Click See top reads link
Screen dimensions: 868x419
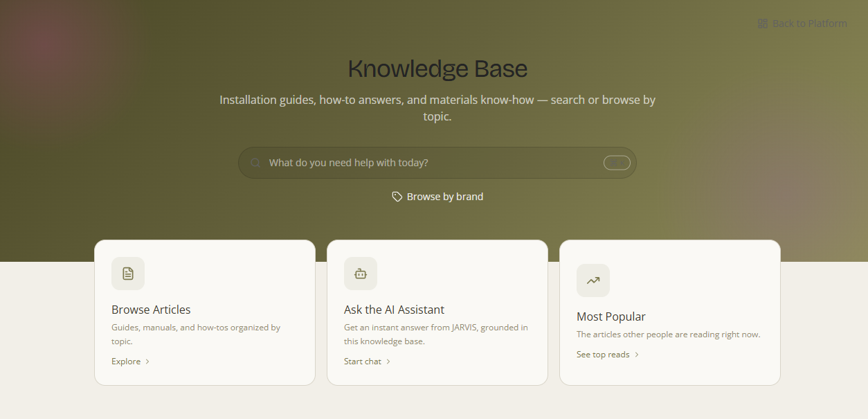click(608, 355)
